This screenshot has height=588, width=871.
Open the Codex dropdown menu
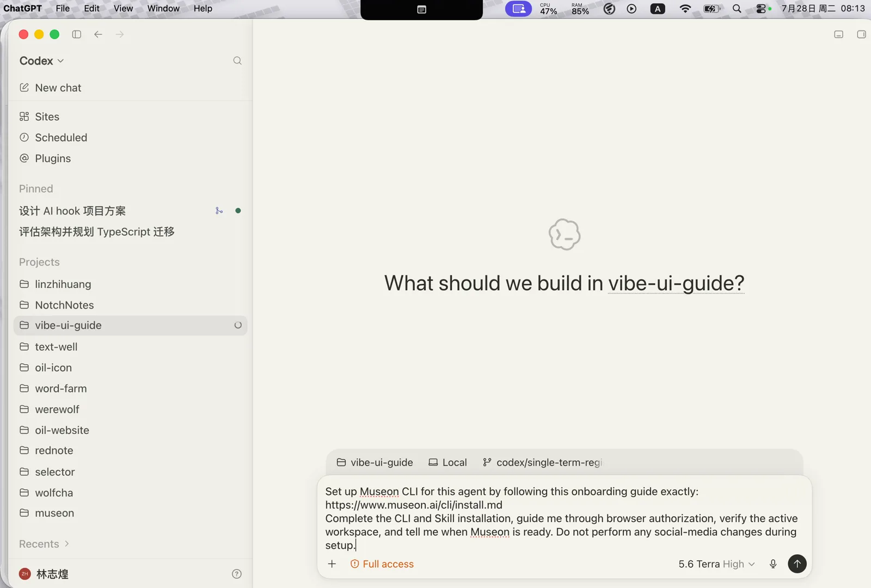(42, 61)
